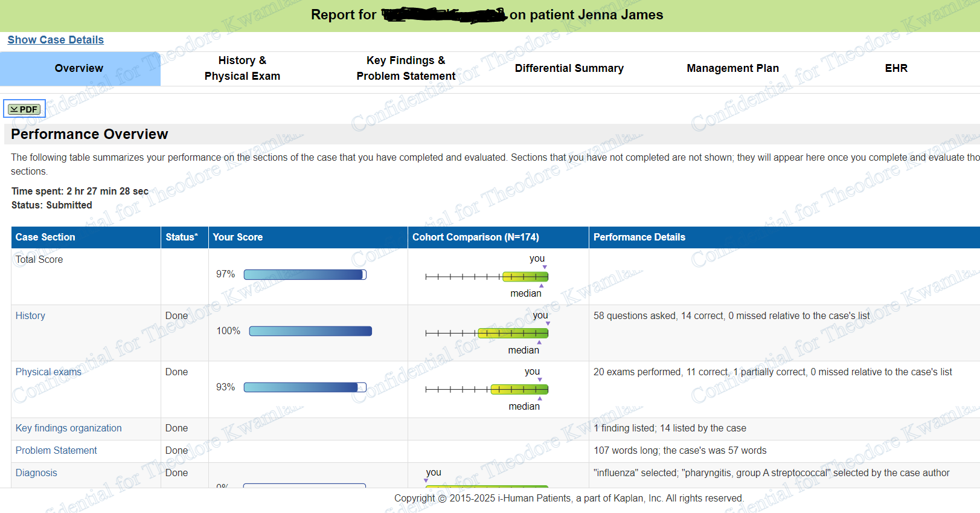Download the report with the PDF button
This screenshot has width=980, height=513.
coord(24,109)
